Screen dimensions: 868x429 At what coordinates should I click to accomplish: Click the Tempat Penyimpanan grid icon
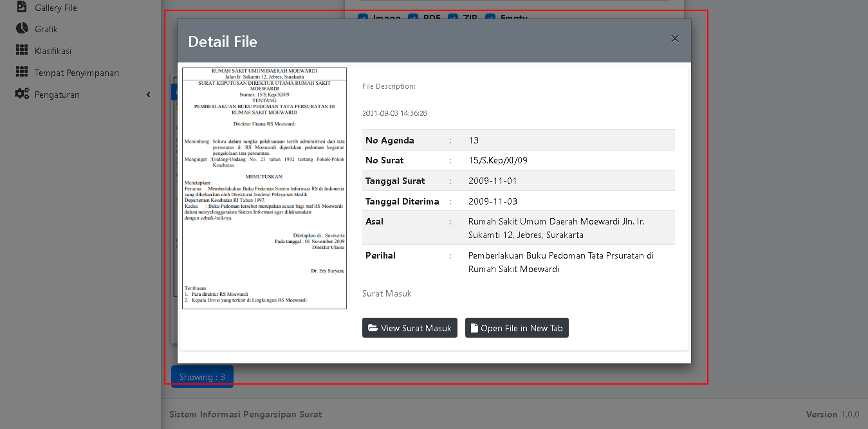(x=21, y=72)
